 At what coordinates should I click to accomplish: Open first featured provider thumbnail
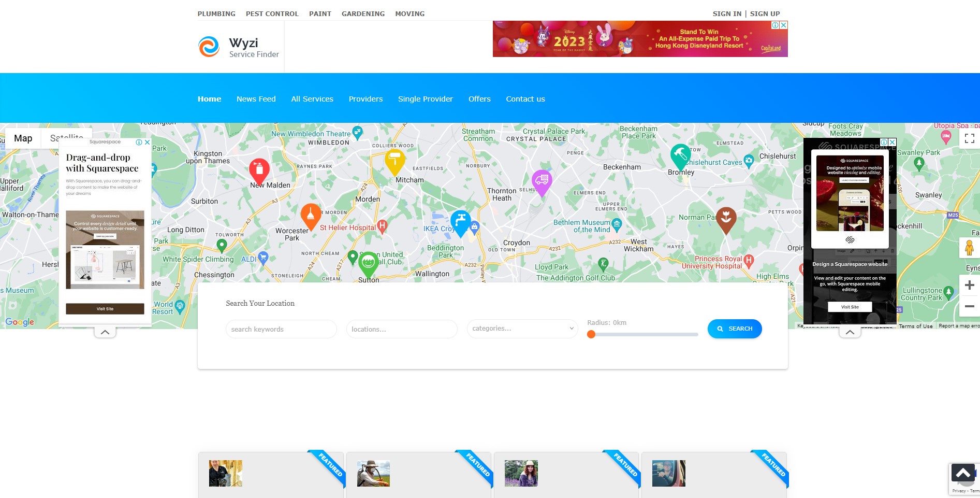click(x=226, y=473)
